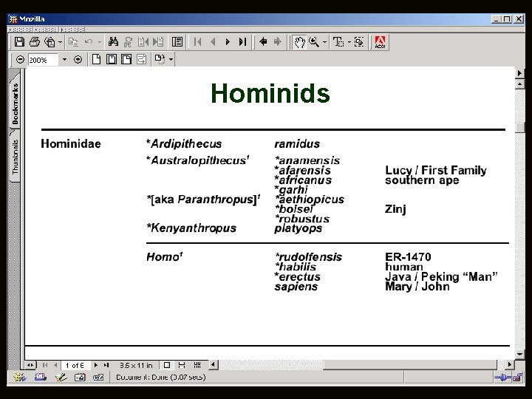Open Mozilla Mail from the status bar
This screenshot has width=532, height=399.
click(x=41, y=377)
